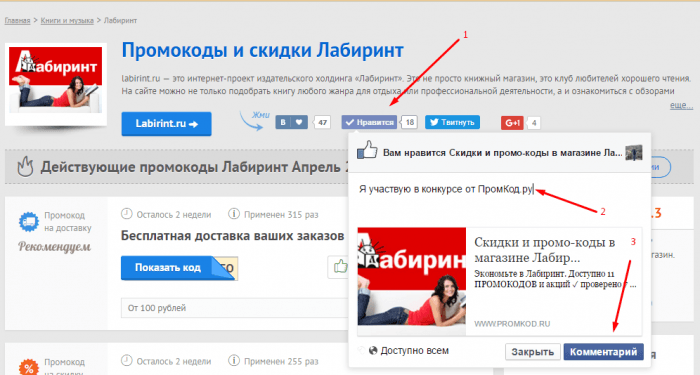Viewport: 700px width, 375px height.
Task: Click the Лабиринт store logo image
Action: pos(56,80)
